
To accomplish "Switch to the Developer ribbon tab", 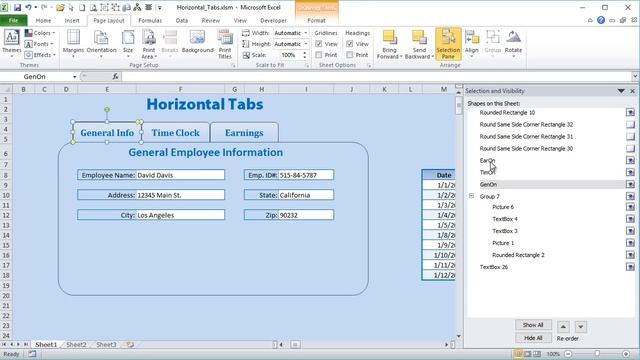I will 273,20.
